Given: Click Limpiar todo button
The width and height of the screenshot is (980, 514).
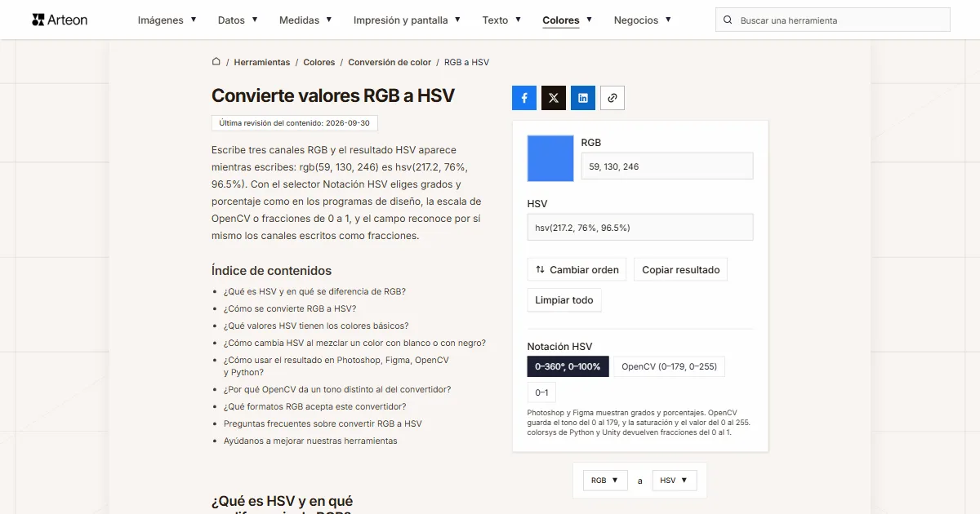Looking at the screenshot, I should coord(564,300).
